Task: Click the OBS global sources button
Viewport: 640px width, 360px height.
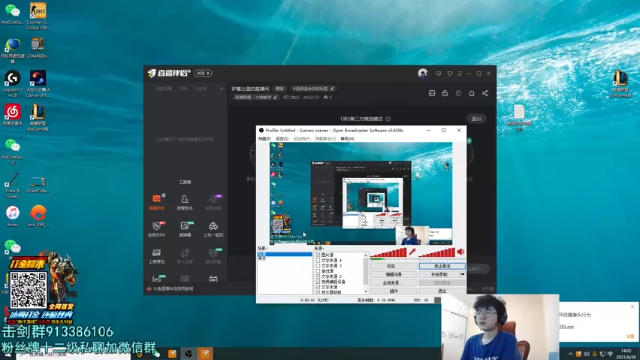Action: 393,283
